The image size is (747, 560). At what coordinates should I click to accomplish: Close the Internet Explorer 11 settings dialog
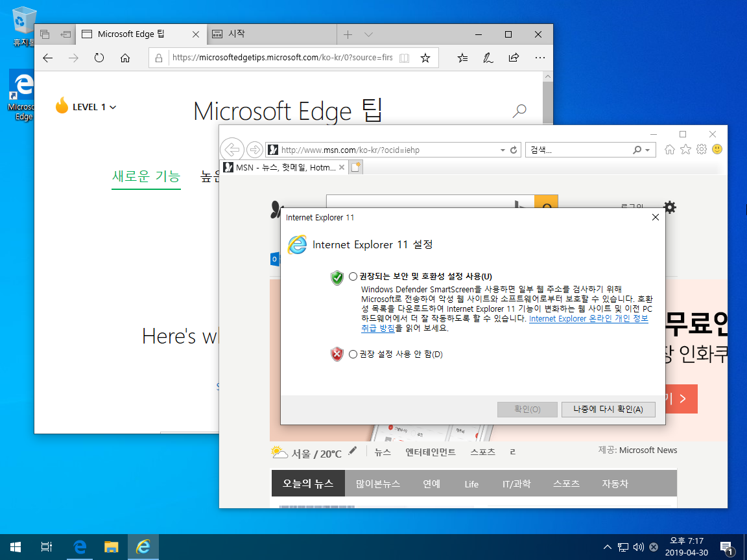655,217
